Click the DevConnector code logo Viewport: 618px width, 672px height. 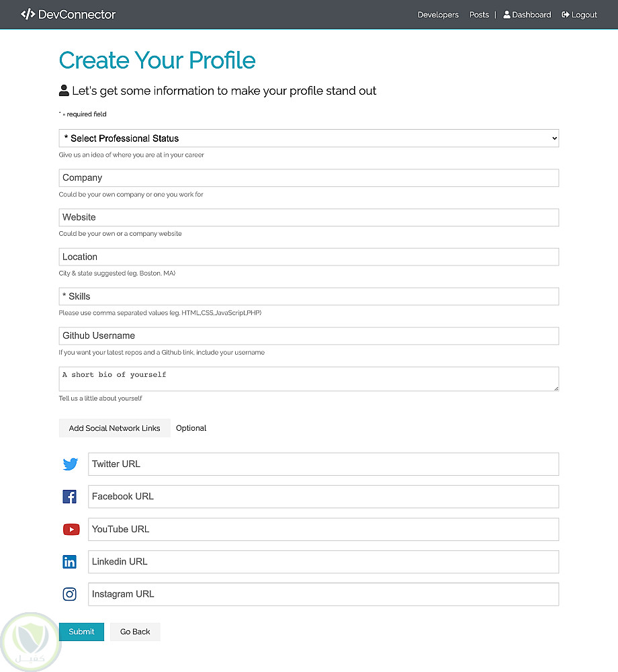click(x=28, y=14)
